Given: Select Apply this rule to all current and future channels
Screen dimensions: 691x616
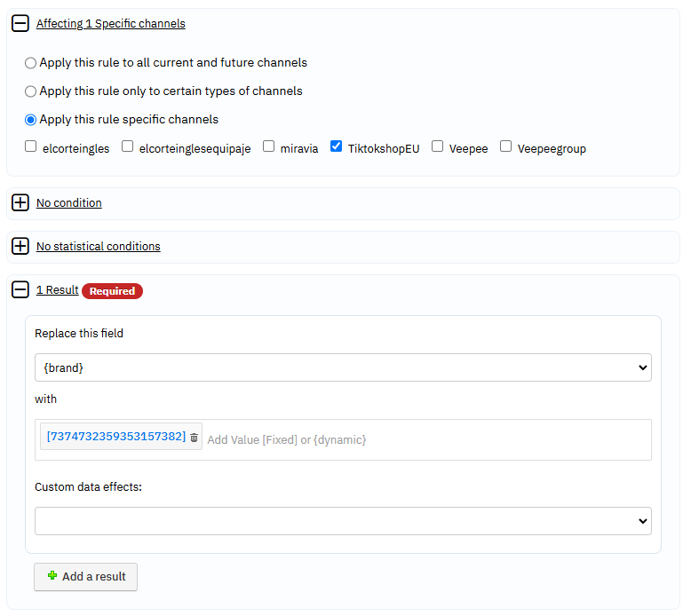Looking at the screenshot, I should pos(30,63).
